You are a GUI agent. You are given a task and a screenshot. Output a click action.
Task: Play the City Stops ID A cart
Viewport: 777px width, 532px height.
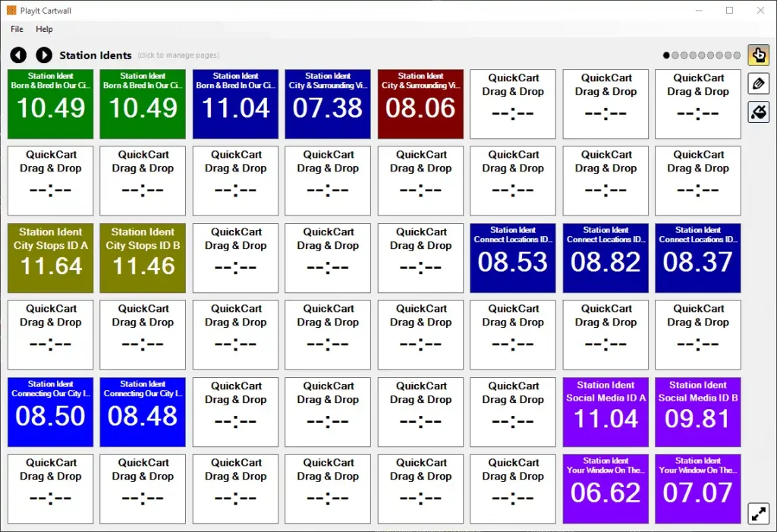click(51, 258)
